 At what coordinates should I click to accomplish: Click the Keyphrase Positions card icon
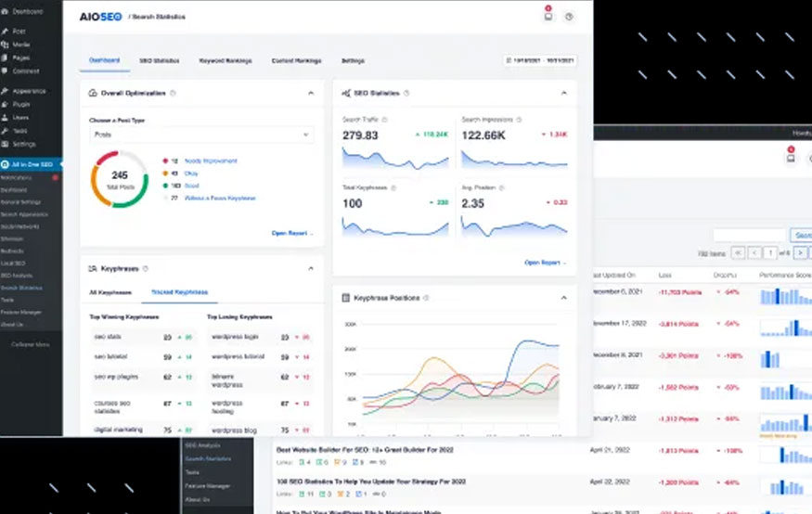[x=346, y=298]
